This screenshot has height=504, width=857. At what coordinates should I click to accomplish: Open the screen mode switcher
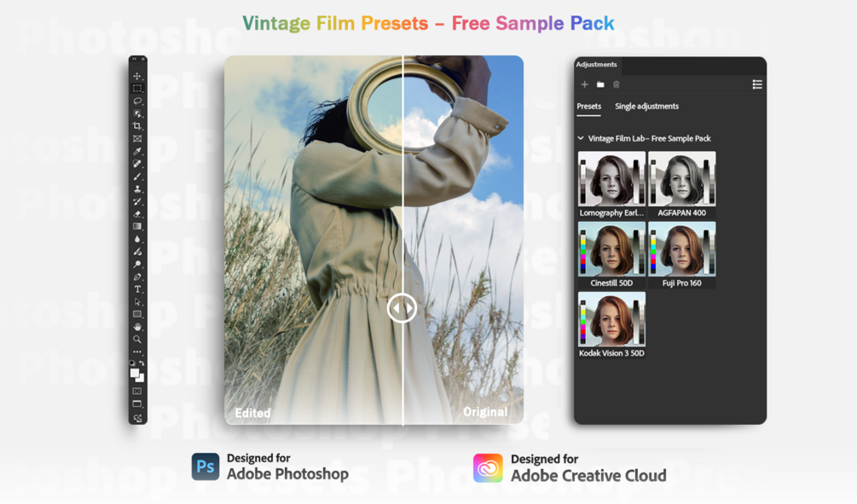pyautogui.click(x=137, y=404)
